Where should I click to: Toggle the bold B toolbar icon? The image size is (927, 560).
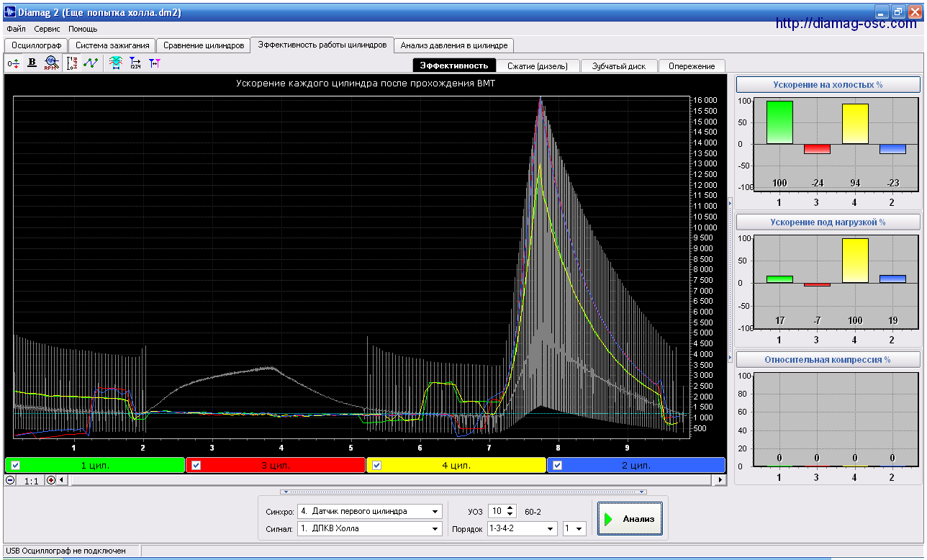point(32,63)
